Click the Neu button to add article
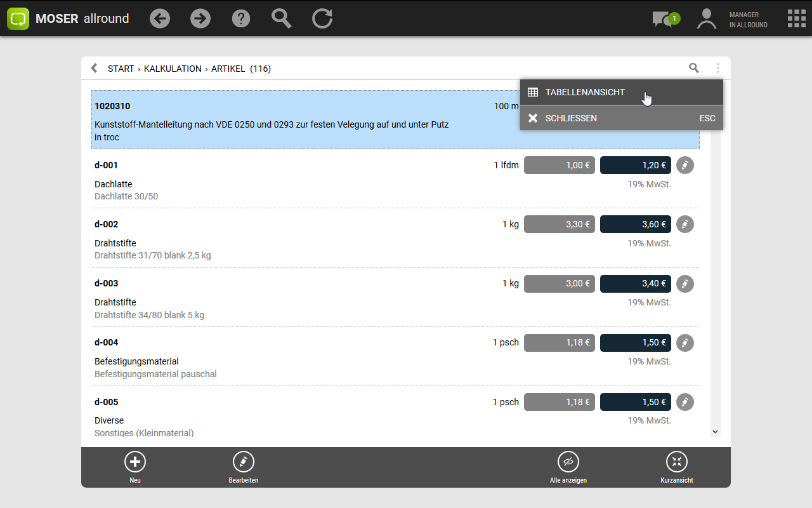Viewport: 812px width, 508px height. click(135, 467)
